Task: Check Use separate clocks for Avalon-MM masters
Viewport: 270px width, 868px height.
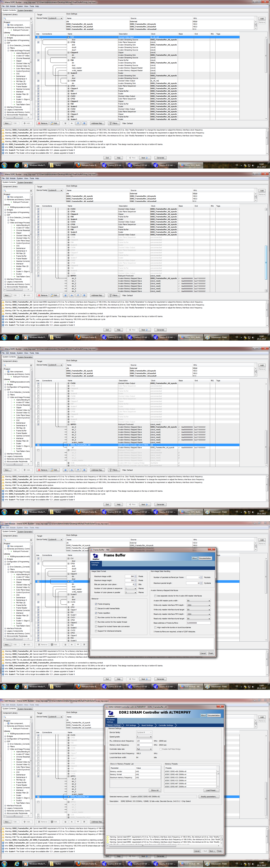Action: tap(155, 596)
